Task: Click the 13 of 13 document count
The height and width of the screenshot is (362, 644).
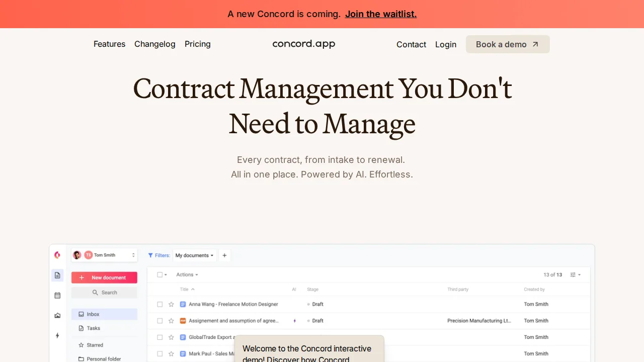Action: point(553,275)
